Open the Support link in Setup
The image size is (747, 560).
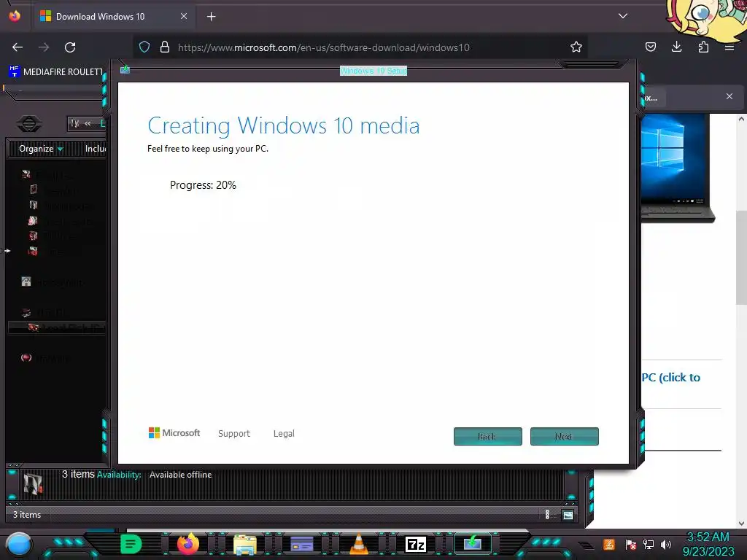tap(234, 433)
